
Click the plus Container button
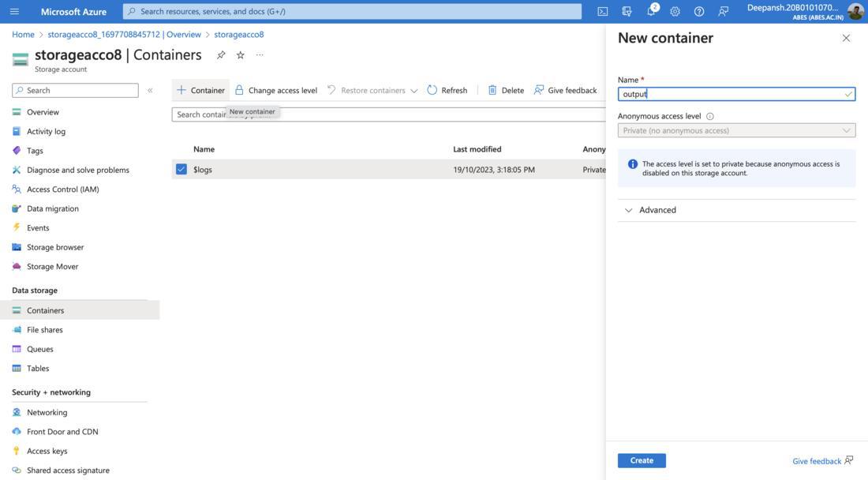tap(200, 90)
